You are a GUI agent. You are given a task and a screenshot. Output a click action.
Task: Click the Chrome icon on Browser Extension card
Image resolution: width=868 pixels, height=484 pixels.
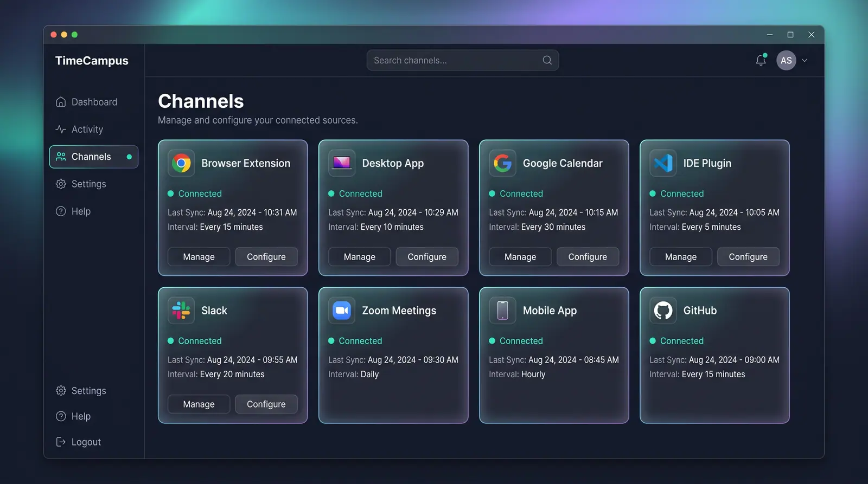pos(181,163)
